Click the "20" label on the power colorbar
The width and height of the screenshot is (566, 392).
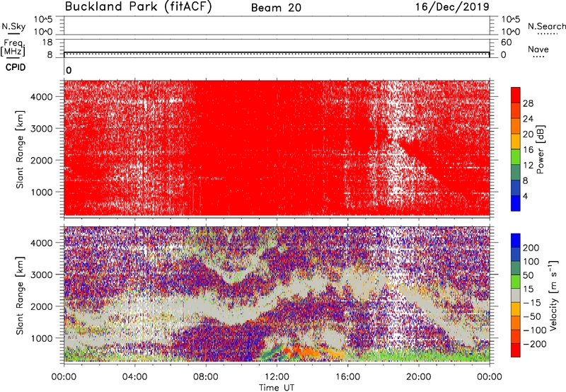click(528, 134)
